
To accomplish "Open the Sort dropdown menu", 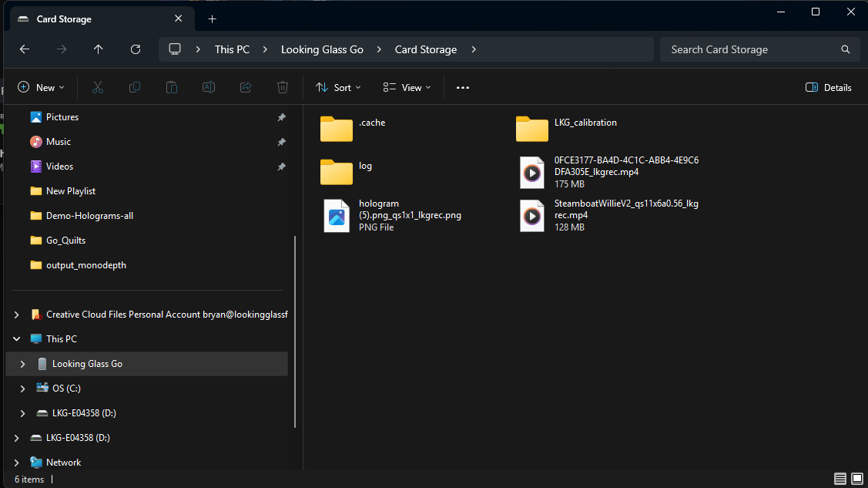I will pos(338,87).
